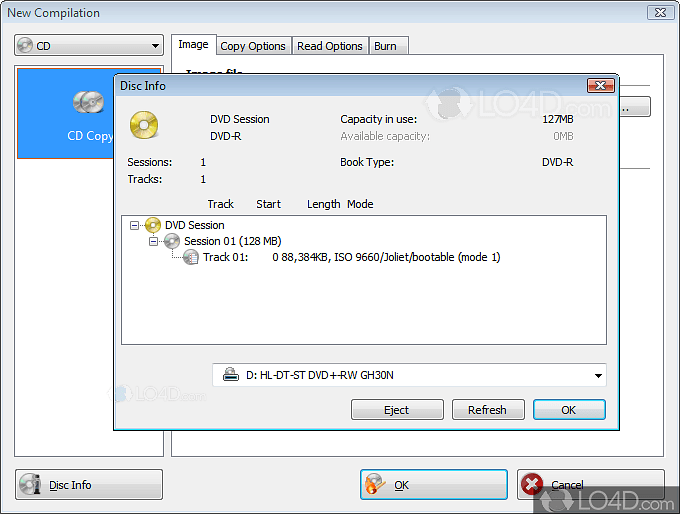Click the Eject button
Image resolution: width=680 pixels, height=514 pixels.
[397, 409]
